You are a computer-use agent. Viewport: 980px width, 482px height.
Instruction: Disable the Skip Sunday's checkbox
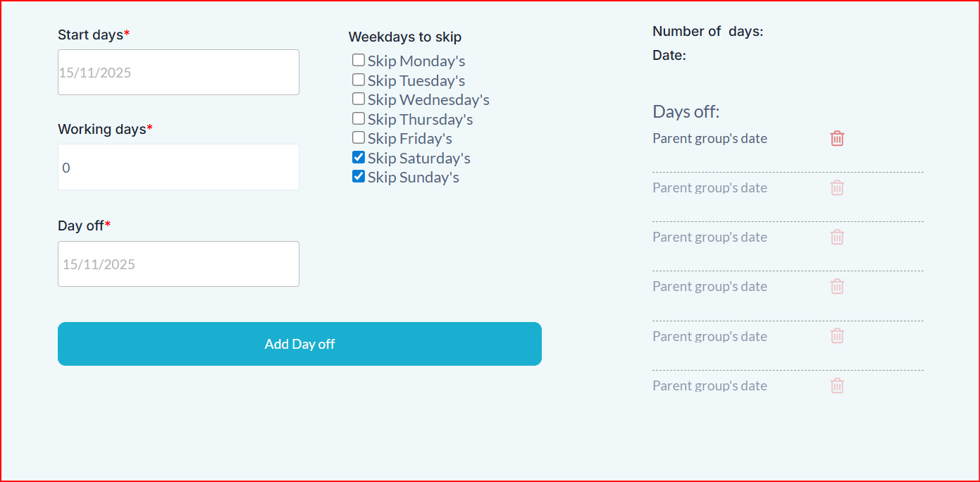359,177
